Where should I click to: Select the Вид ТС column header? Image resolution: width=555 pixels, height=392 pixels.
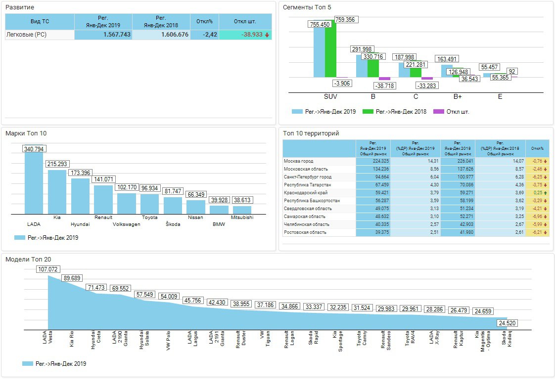coord(40,22)
